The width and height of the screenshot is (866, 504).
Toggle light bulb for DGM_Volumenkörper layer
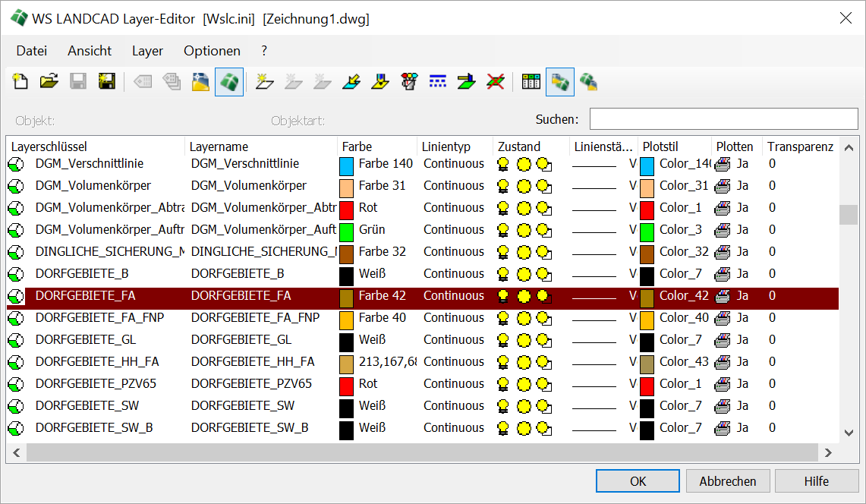(x=502, y=186)
